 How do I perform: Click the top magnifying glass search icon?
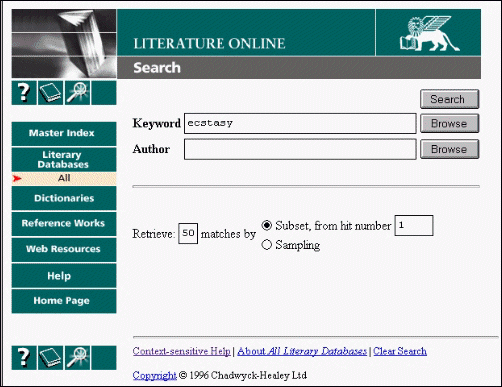tap(77, 93)
